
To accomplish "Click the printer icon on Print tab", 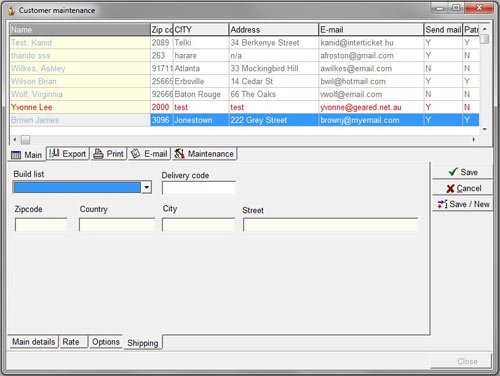I will tap(98, 154).
